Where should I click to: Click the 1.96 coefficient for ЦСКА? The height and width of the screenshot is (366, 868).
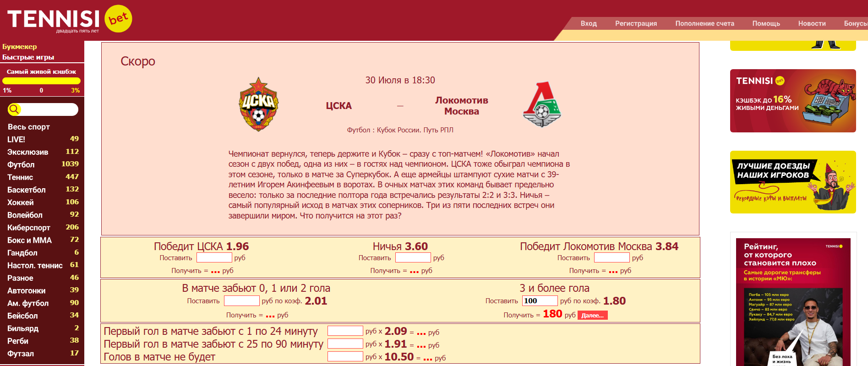pyautogui.click(x=237, y=246)
